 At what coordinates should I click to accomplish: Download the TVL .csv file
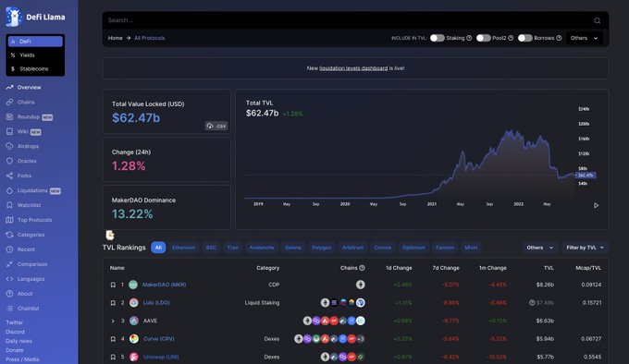point(216,126)
